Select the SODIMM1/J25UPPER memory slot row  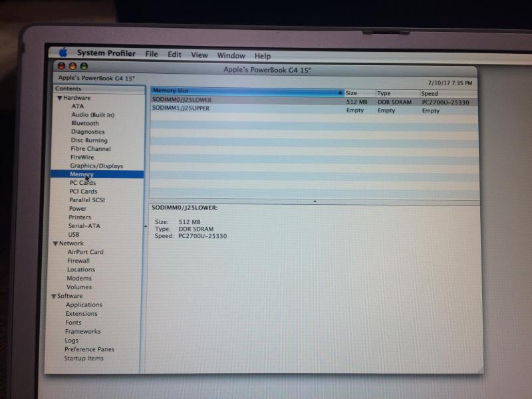tap(314, 109)
